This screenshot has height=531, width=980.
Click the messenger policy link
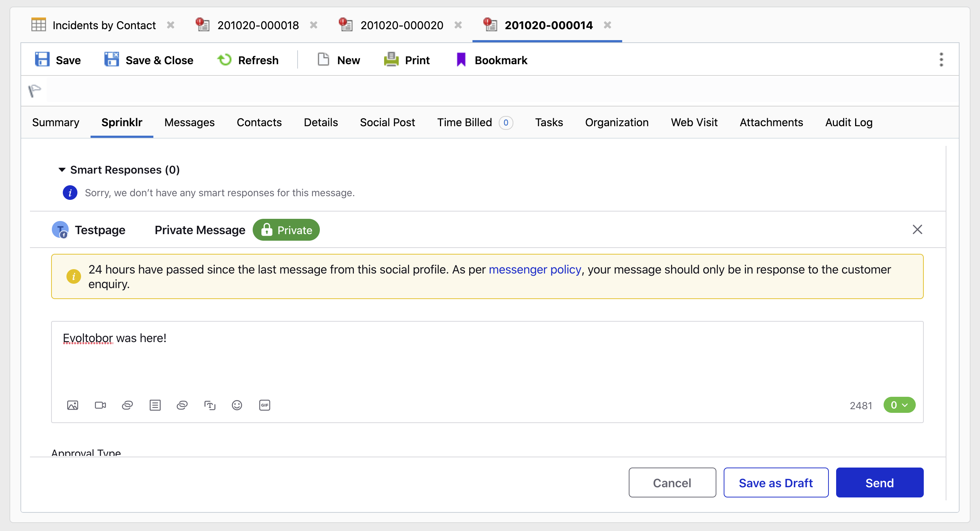pos(536,270)
